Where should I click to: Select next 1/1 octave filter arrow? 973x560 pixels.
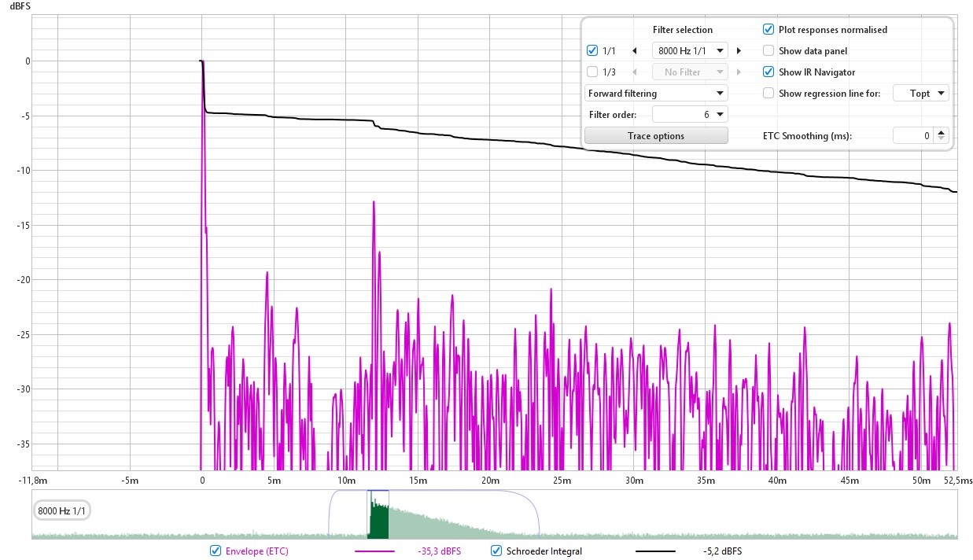(x=739, y=51)
